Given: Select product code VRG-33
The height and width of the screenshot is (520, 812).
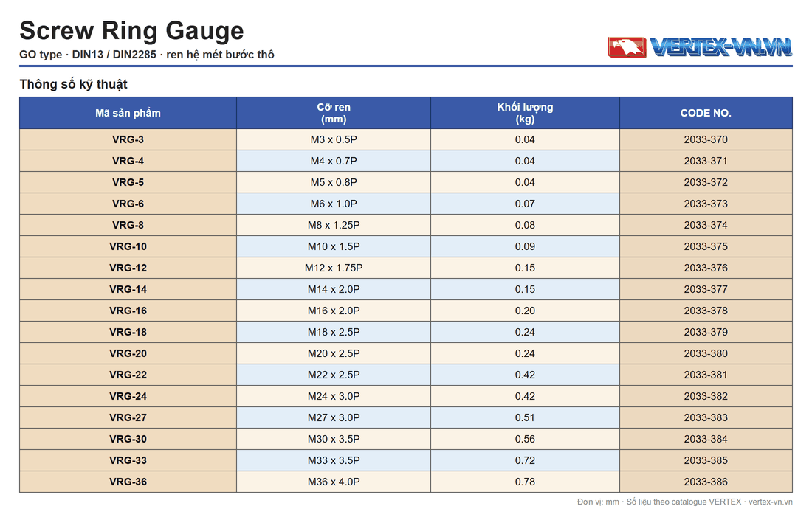Looking at the screenshot, I should (x=128, y=460).
